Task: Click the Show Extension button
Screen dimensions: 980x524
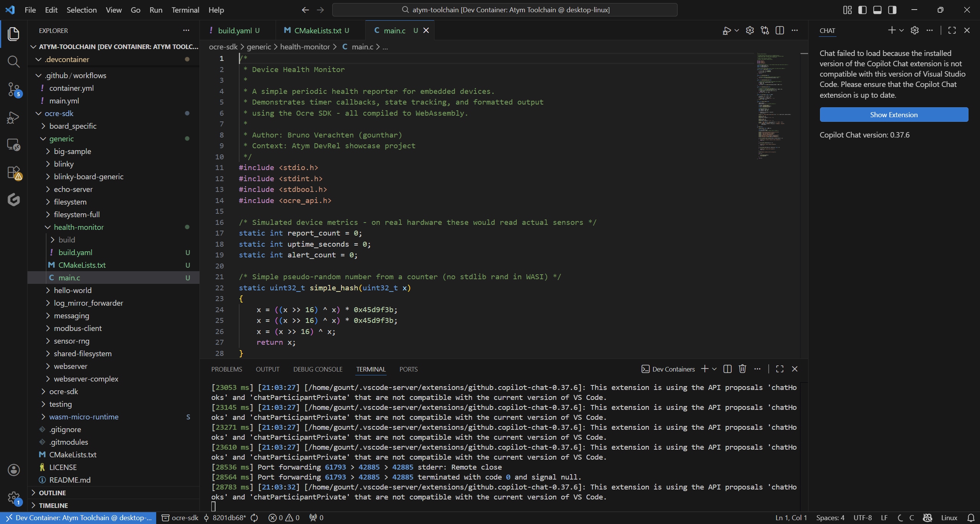Action: click(x=894, y=115)
